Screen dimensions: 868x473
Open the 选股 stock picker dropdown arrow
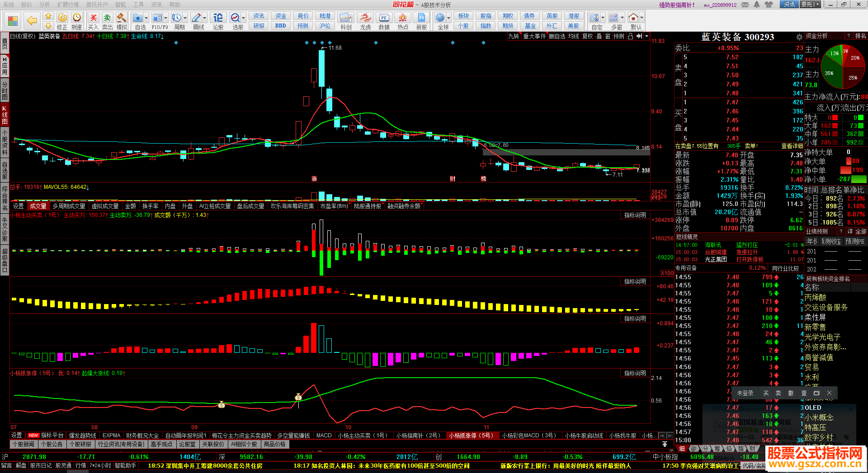243,18
